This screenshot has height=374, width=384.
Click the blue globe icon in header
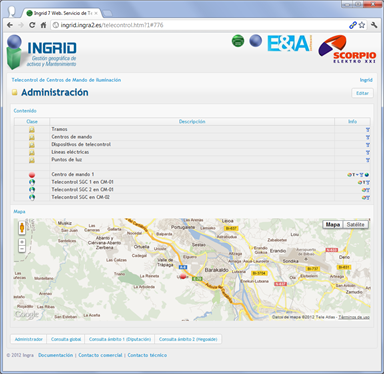(256, 41)
